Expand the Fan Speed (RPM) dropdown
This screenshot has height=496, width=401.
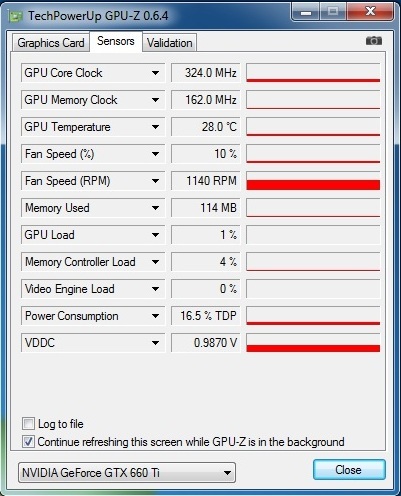155,181
